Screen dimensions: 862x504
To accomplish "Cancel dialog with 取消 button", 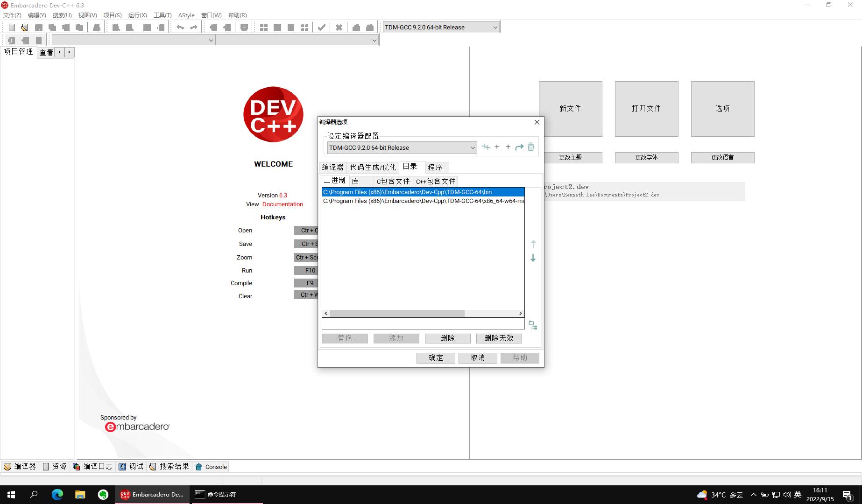I will (x=478, y=358).
